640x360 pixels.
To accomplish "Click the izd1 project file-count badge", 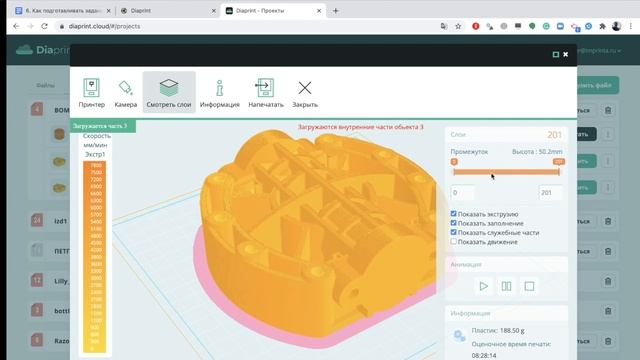I will pos(37,220).
